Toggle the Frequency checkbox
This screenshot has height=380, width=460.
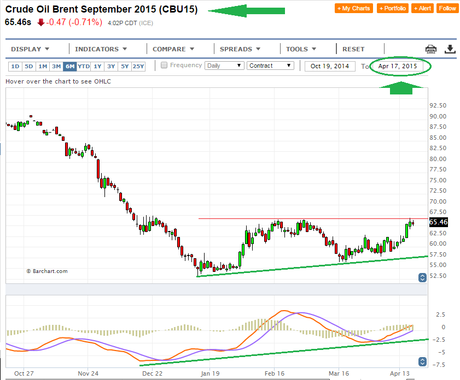(x=164, y=65)
